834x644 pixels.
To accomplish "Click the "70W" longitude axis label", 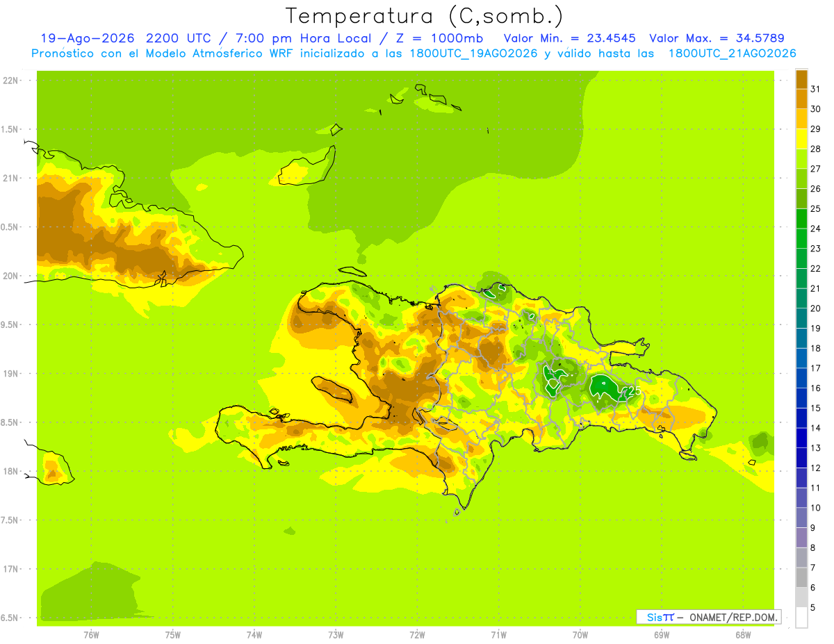I will pos(580,635).
